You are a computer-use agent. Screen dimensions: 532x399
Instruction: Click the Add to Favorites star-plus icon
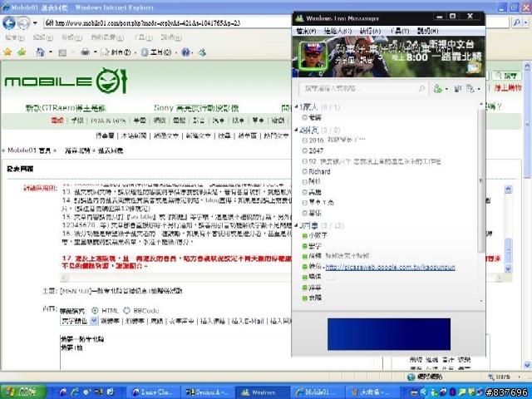[22, 52]
